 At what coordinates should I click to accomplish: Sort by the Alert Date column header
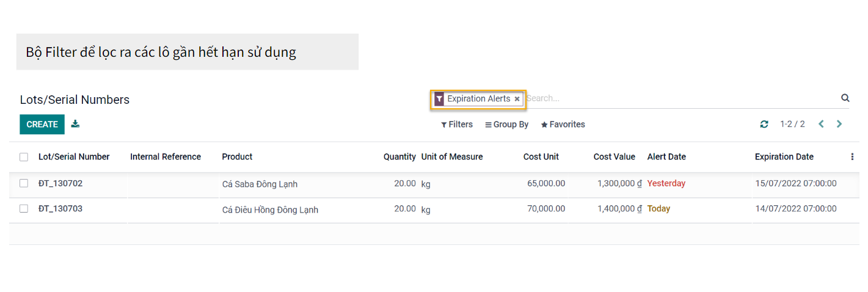coord(666,157)
